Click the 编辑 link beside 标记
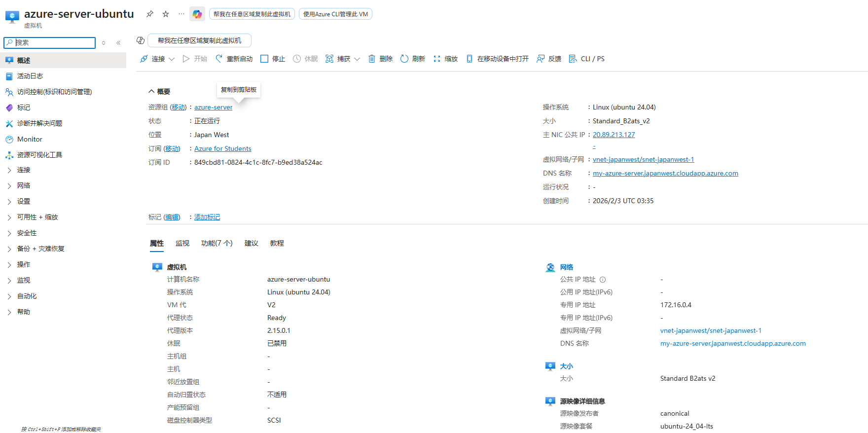 (172, 217)
